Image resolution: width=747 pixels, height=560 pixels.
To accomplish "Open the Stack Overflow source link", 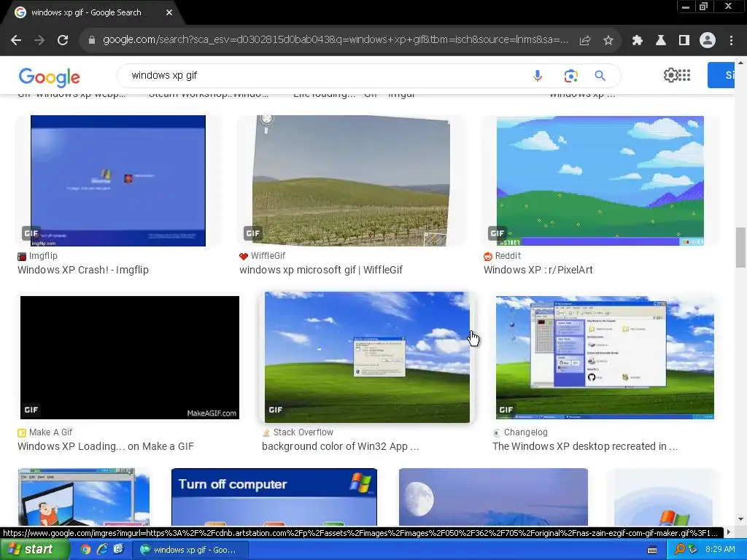I will tap(298, 432).
